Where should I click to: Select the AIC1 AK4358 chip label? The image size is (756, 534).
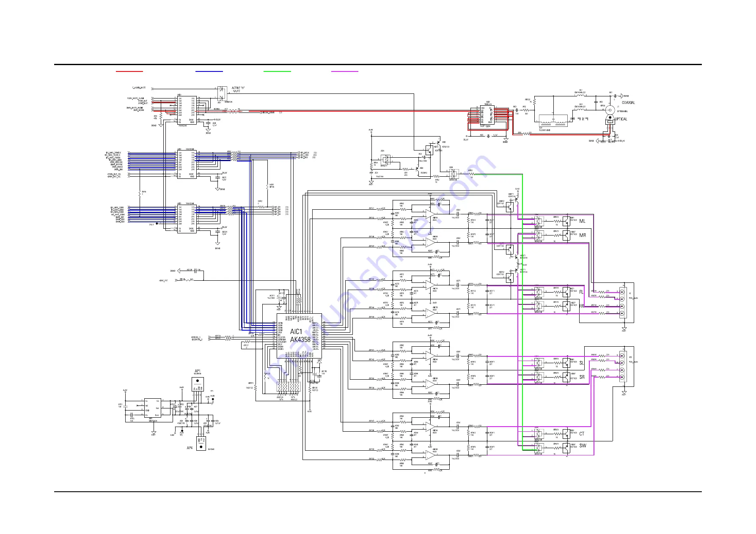pos(300,336)
